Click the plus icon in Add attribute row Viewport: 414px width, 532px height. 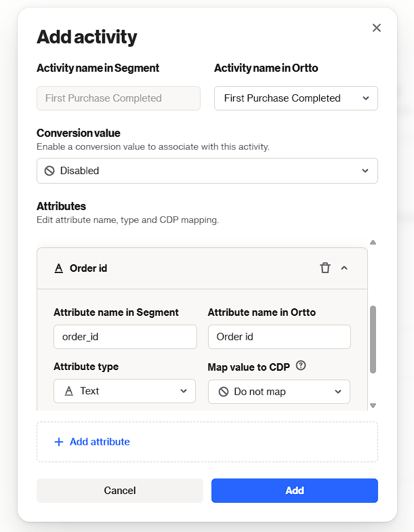tap(58, 442)
